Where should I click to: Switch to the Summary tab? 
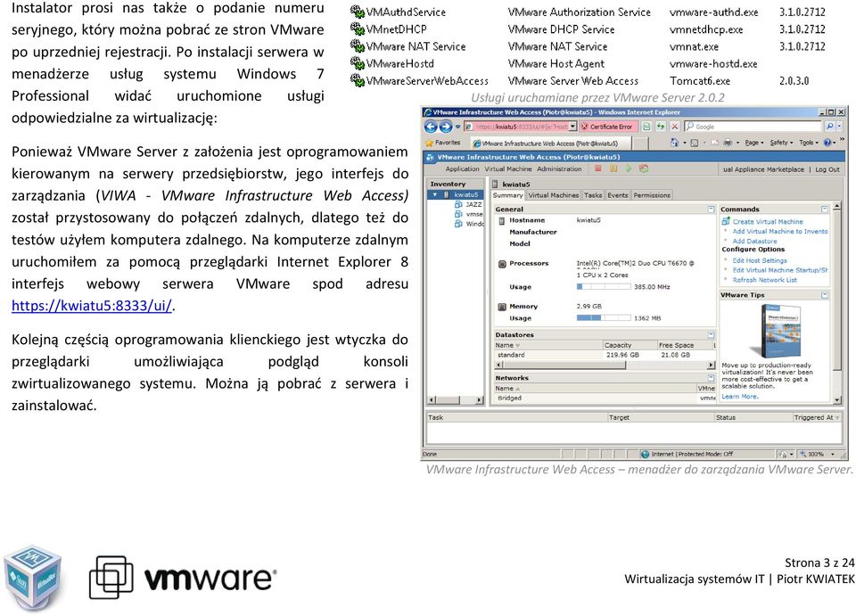coord(507,195)
